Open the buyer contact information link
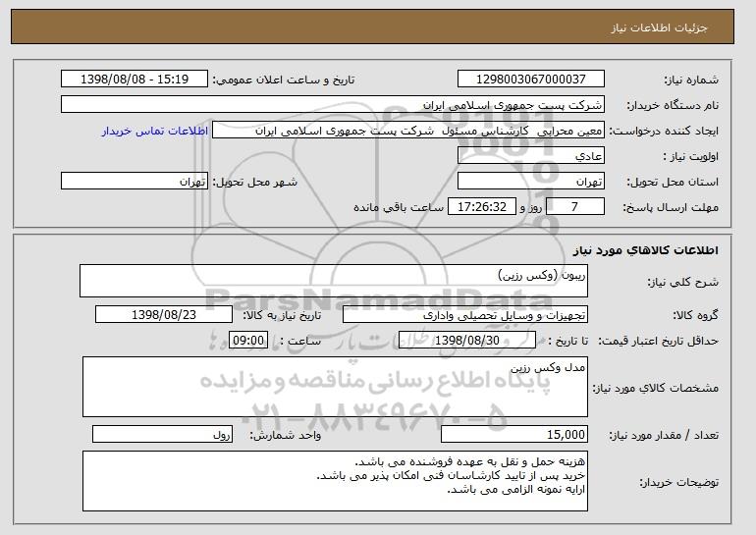This screenshot has width=756, height=535. pyautogui.click(x=155, y=131)
